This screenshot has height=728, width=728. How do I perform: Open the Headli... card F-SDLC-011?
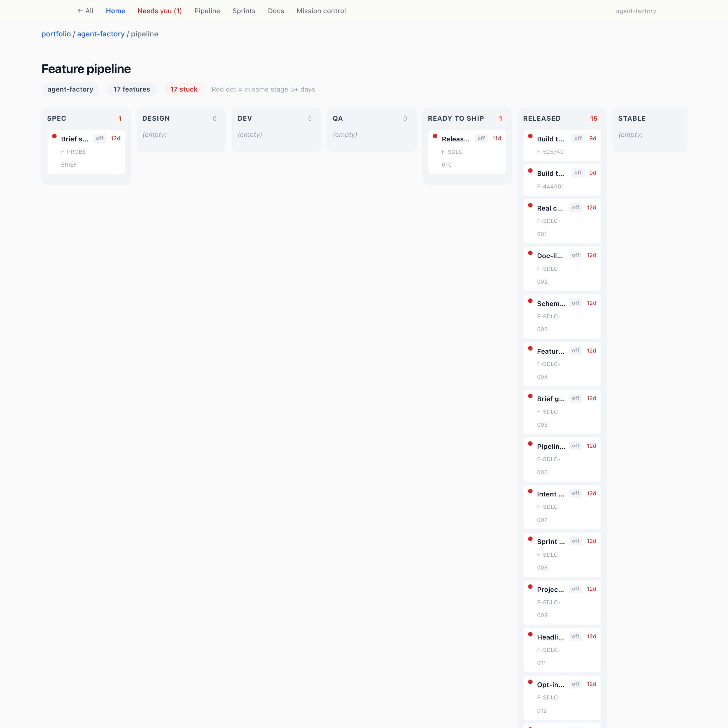point(562,650)
